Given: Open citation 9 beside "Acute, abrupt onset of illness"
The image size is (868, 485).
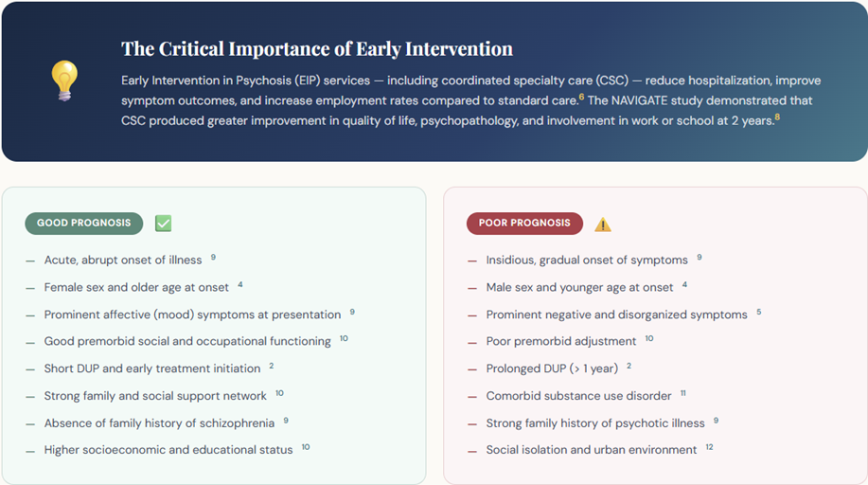Looking at the screenshot, I should 214,257.
